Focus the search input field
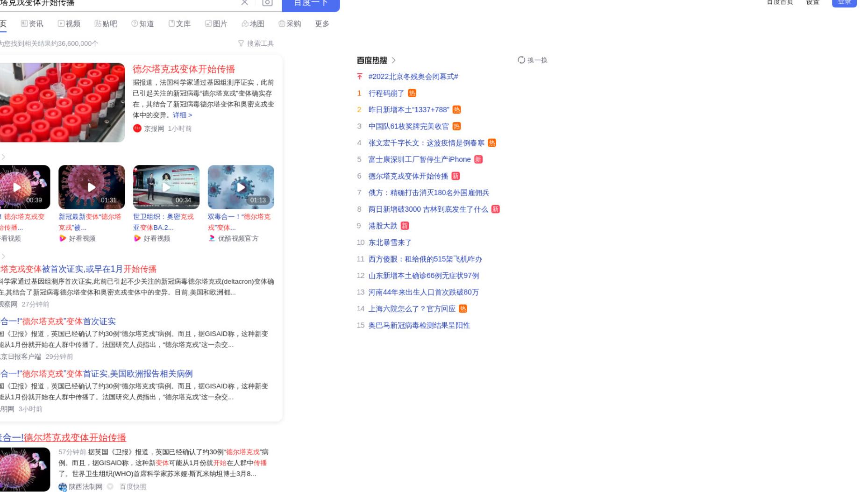The width and height of the screenshot is (868, 492). tap(119, 4)
